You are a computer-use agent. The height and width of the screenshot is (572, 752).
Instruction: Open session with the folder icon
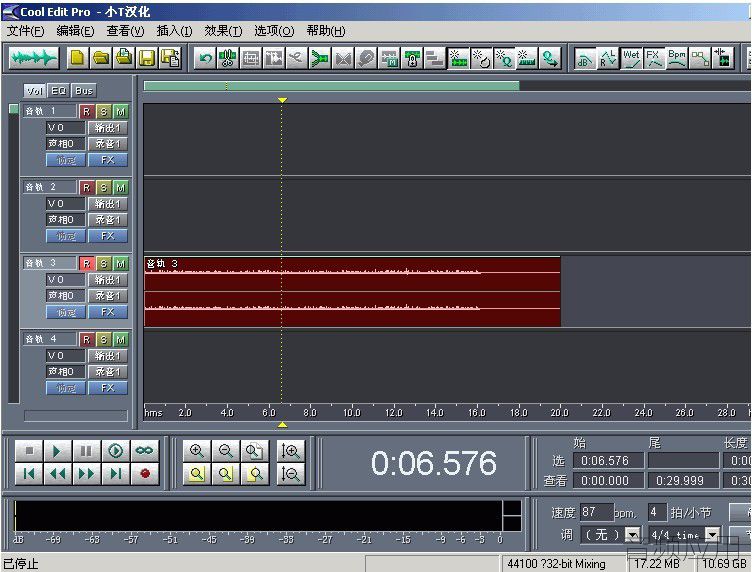point(101,58)
